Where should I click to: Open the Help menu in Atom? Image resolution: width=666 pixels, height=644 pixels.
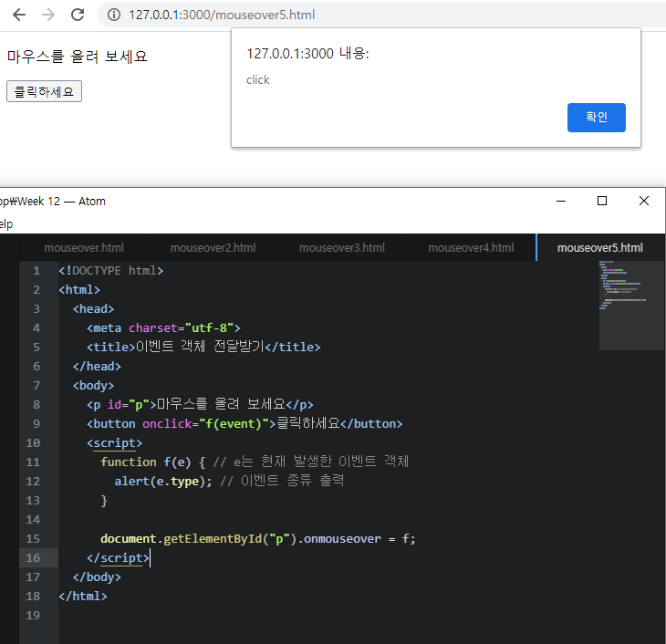5,223
